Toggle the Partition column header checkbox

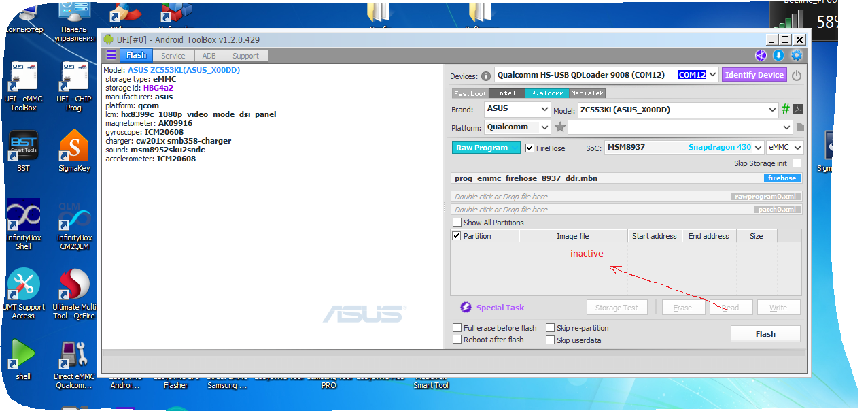pos(457,236)
